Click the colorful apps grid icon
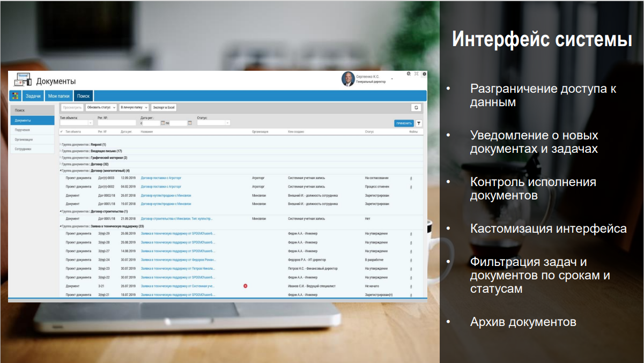This screenshot has width=644, height=363. click(x=16, y=95)
